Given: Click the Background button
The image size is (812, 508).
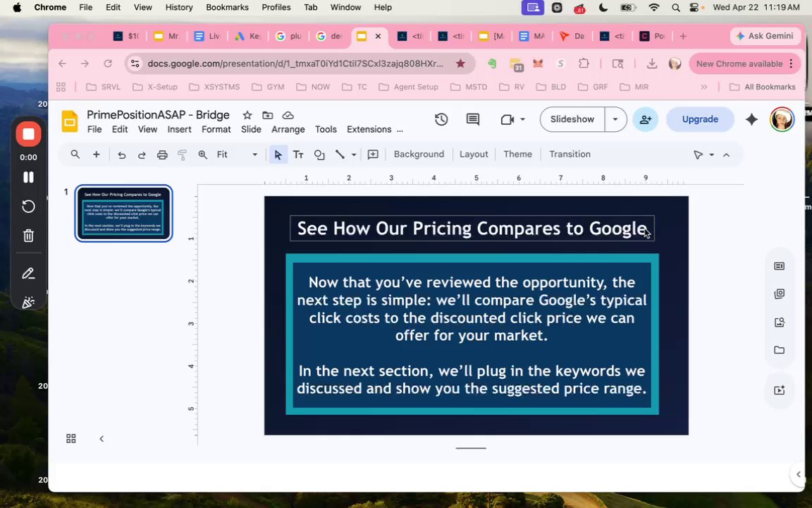Looking at the screenshot, I should coord(419,154).
